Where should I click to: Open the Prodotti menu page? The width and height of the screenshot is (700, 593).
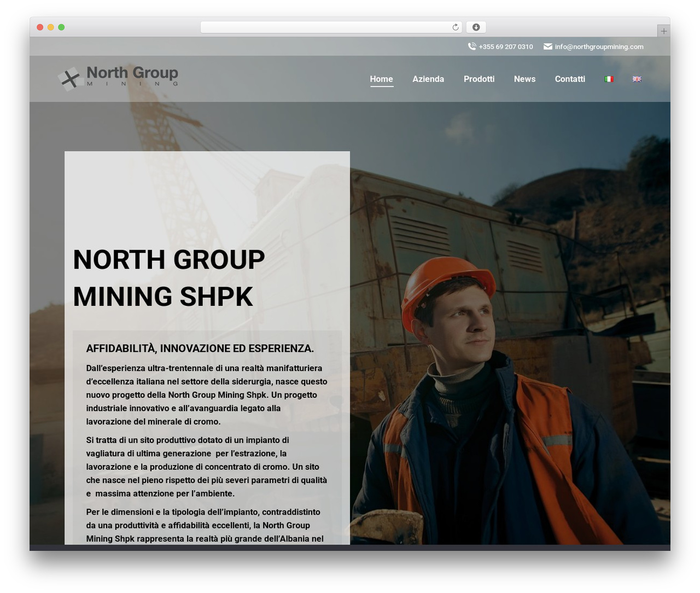[479, 79]
